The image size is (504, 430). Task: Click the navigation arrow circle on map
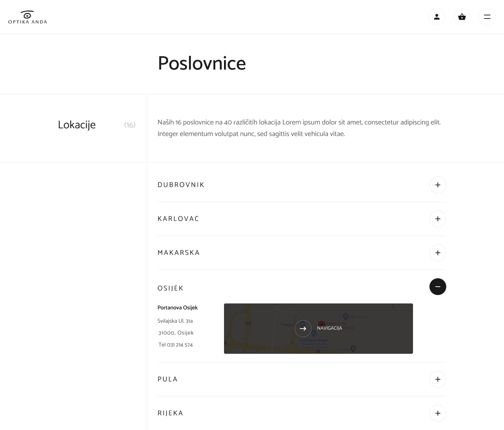303,329
